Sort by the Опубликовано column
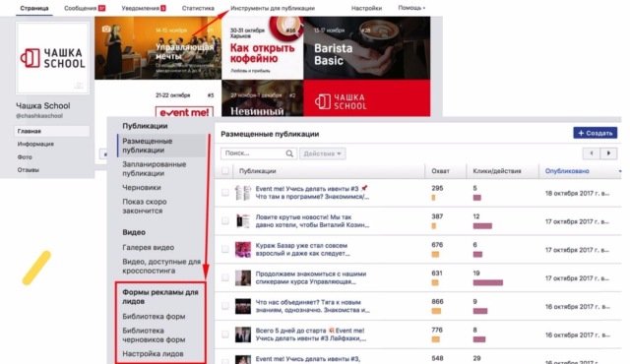 567,171
